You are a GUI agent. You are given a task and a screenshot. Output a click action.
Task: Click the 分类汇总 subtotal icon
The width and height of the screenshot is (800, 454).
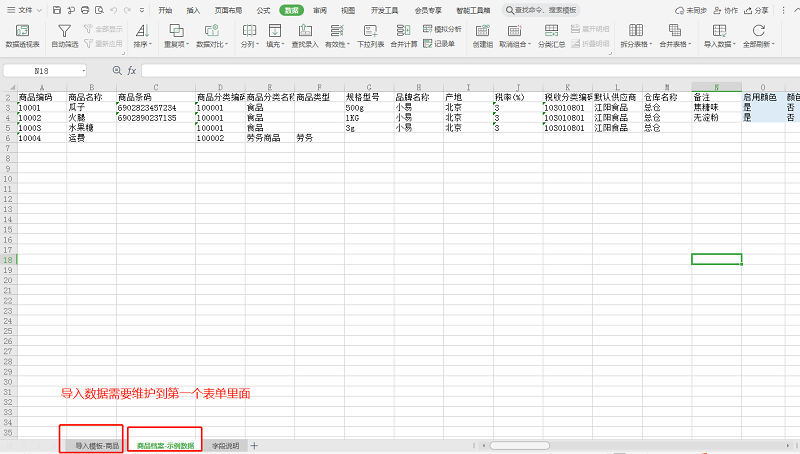(552, 36)
